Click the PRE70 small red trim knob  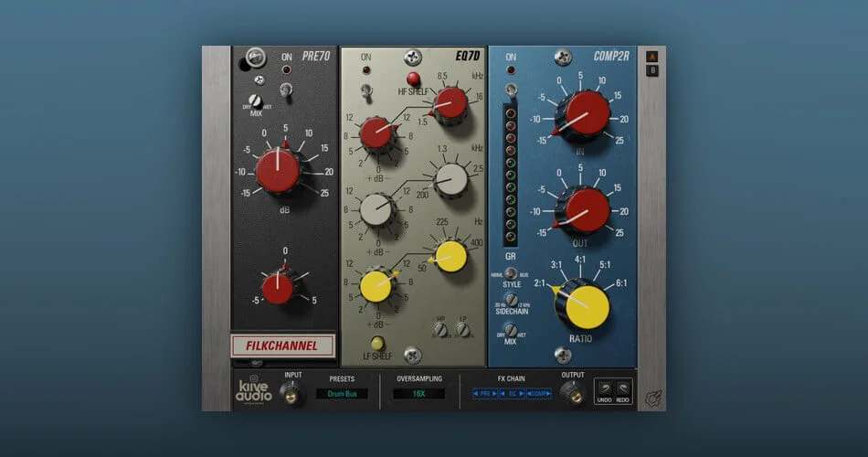click(x=278, y=288)
